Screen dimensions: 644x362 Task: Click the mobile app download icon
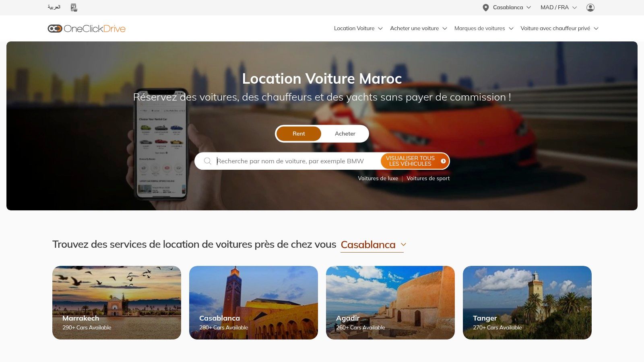tap(74, 8)
